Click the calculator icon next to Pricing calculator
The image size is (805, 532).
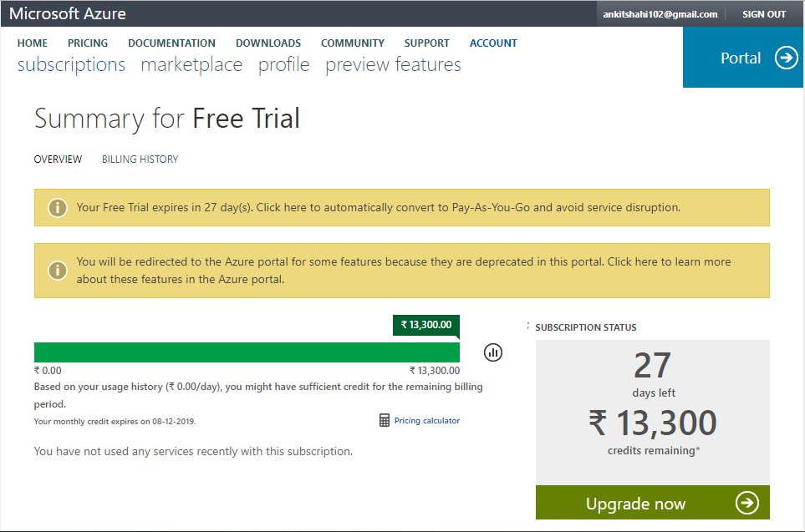(384, 420)
